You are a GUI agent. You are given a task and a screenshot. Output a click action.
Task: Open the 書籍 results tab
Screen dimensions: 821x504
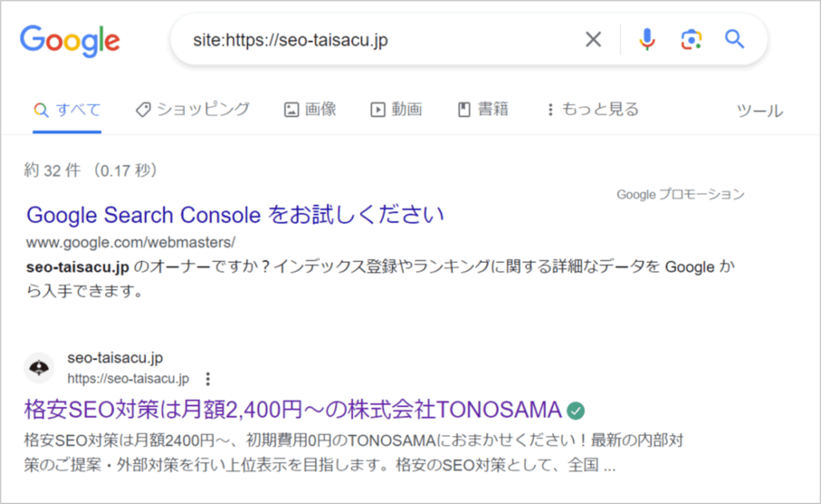coord(483,110)
